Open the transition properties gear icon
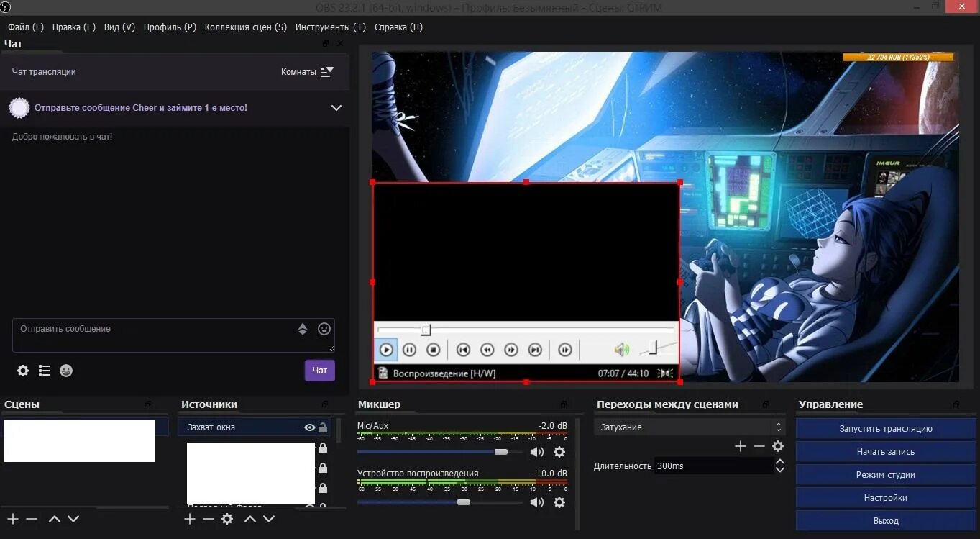 coord(778,446)
